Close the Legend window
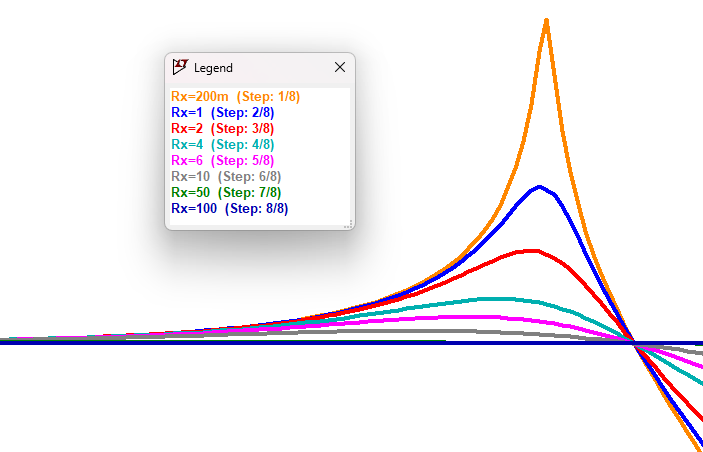 click(x=340, y=67)
